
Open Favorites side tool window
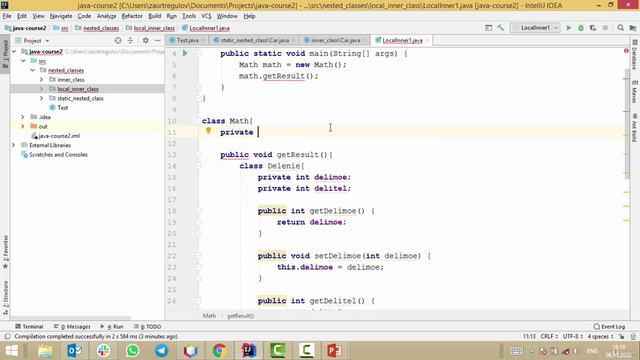point(5,251)
